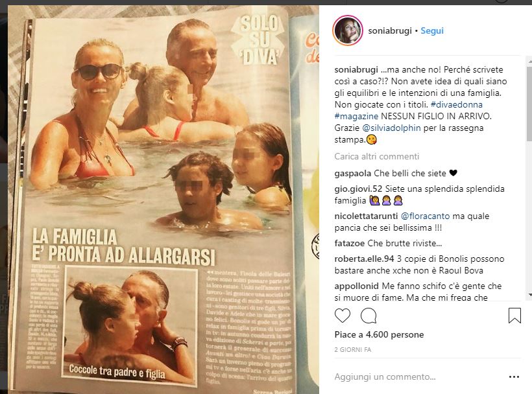The height and width of the screenshot is (394, 532).
Task: Open more options three-dot menu
Action: point(514,377)
